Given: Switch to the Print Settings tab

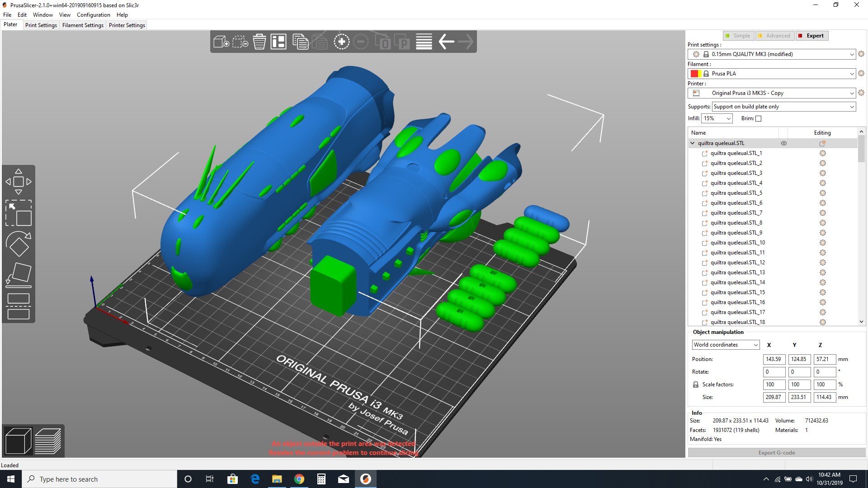Looking at the screenshot, I should tap(41, 25).
